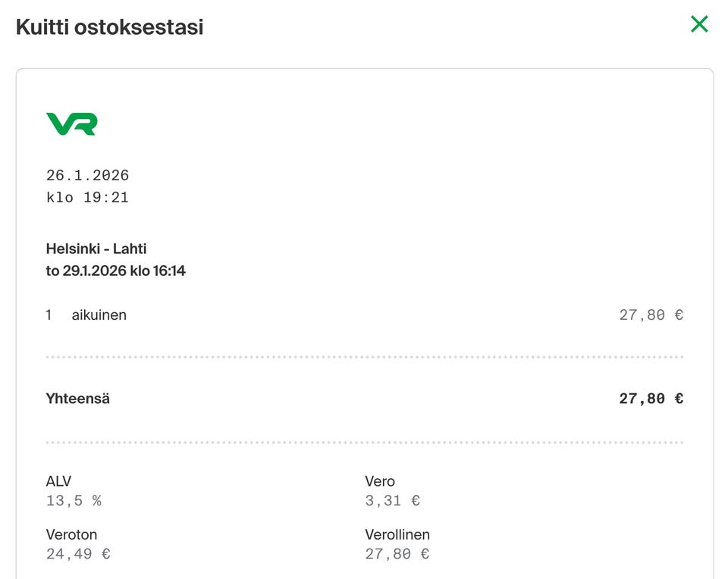Click the Vero label
728x579 pixels.
coord(380,481)
